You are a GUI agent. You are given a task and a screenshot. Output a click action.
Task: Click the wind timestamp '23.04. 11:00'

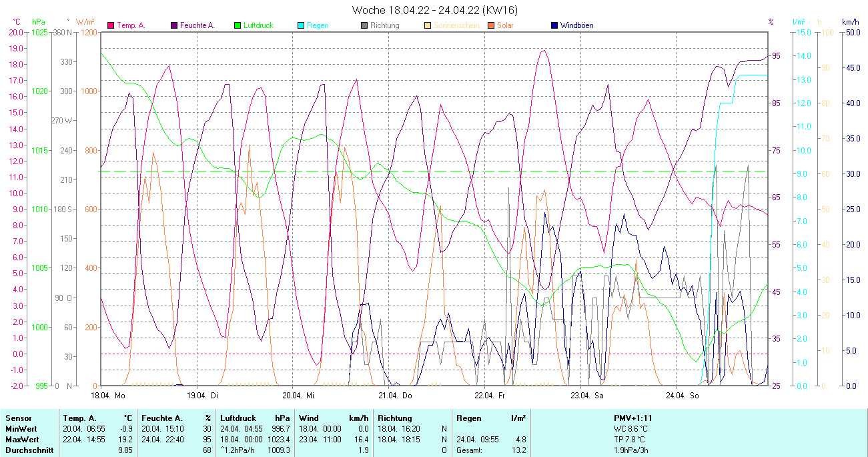(320, 439)
